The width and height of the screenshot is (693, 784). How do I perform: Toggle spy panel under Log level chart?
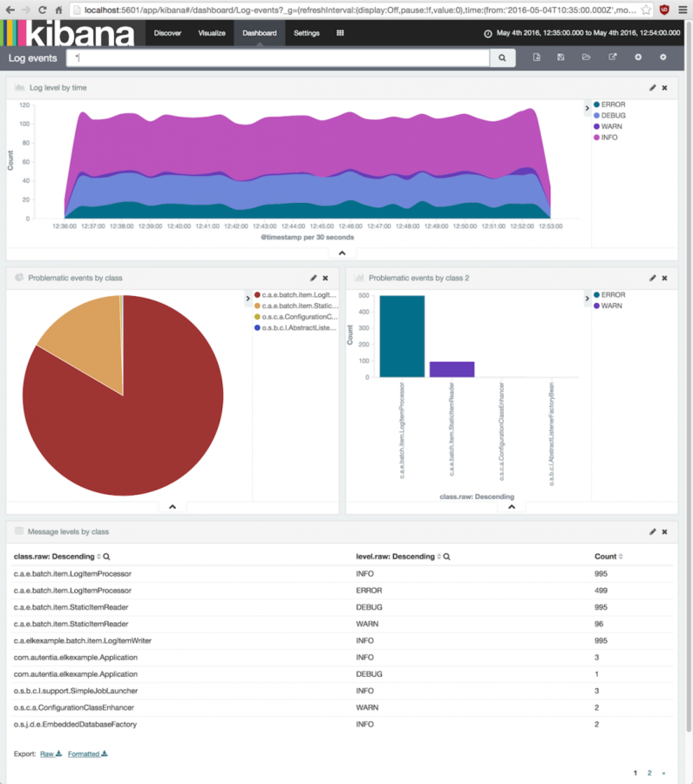coord(343,253)
